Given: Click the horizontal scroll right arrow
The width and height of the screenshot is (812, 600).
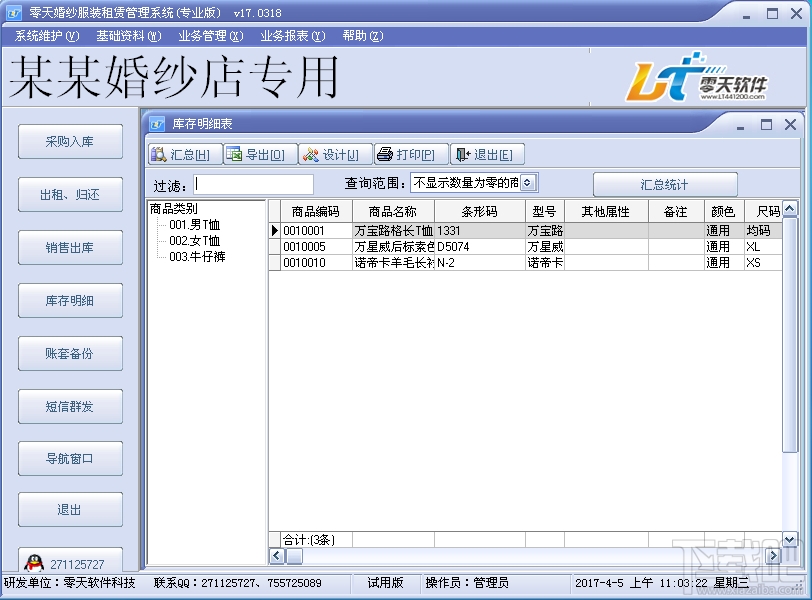Looking at the screenshot, I should pos(774,556).
